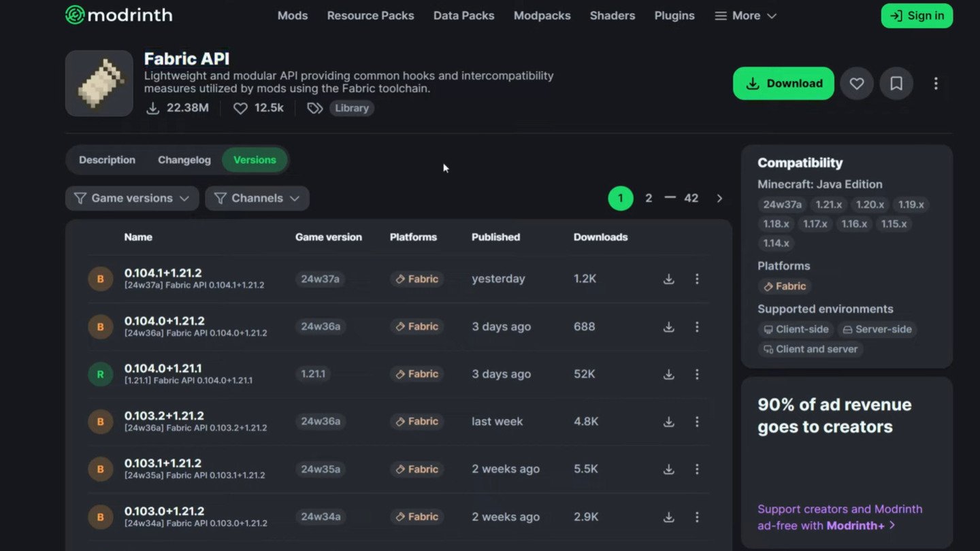Open options menu for version 0.103.0+1.21.2

697,517
